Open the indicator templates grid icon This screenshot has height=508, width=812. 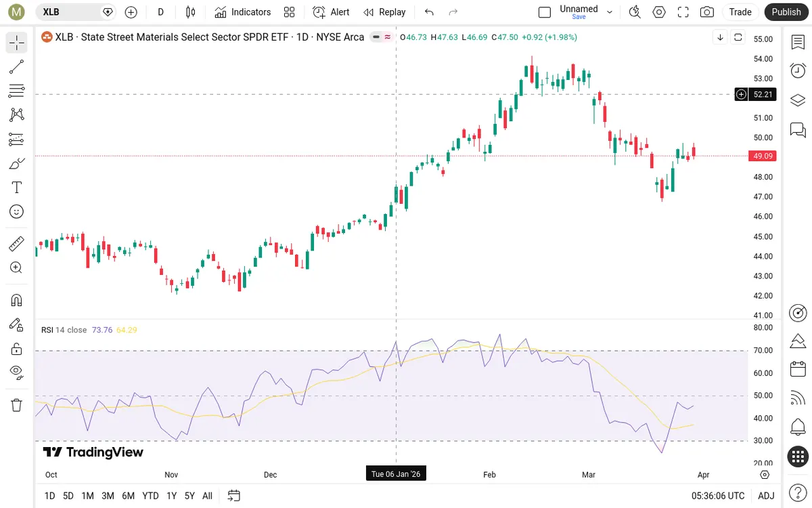[290, 12]
